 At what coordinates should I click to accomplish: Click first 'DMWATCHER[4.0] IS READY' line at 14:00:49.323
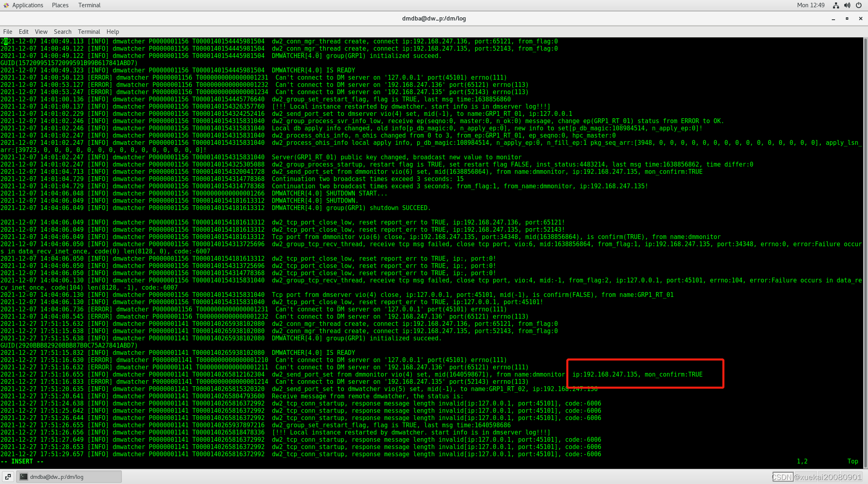178,70
